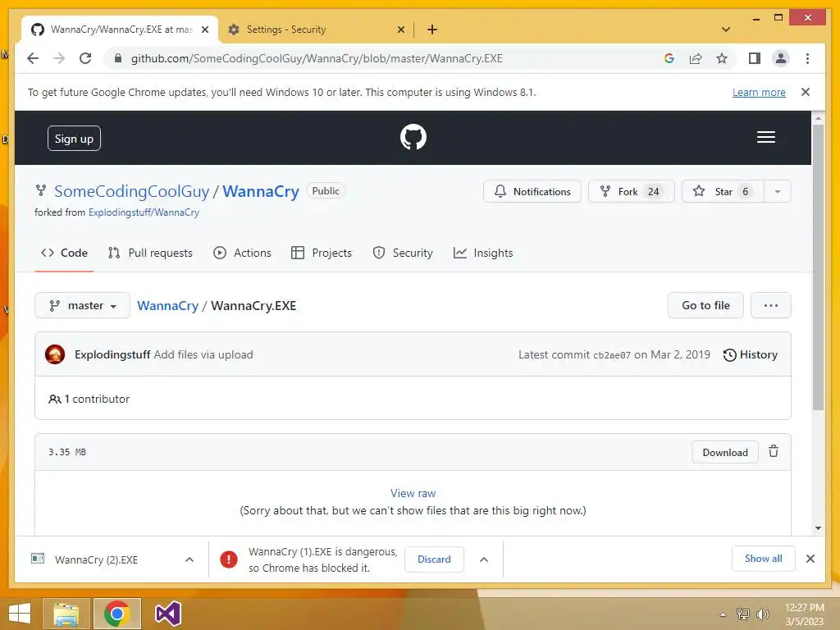Select the WannaCry.EXE GitHub browser tab

[x=120, y=30]
